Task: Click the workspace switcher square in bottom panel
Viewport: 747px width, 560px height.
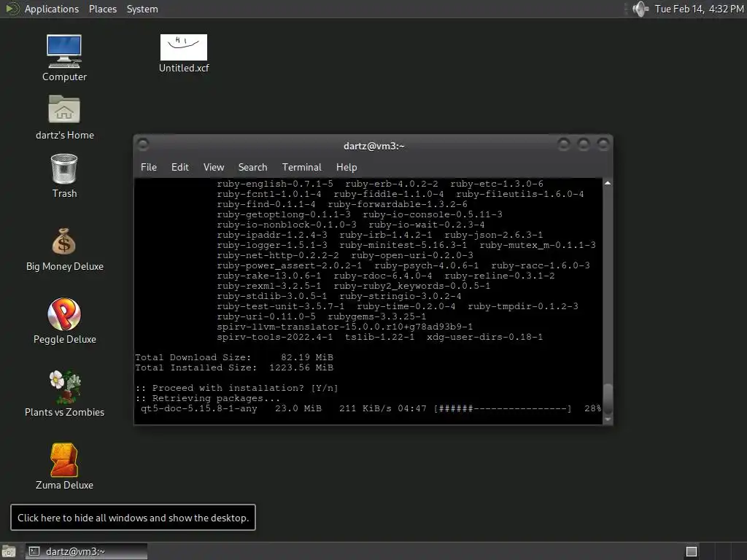Action: click(692, 551)
